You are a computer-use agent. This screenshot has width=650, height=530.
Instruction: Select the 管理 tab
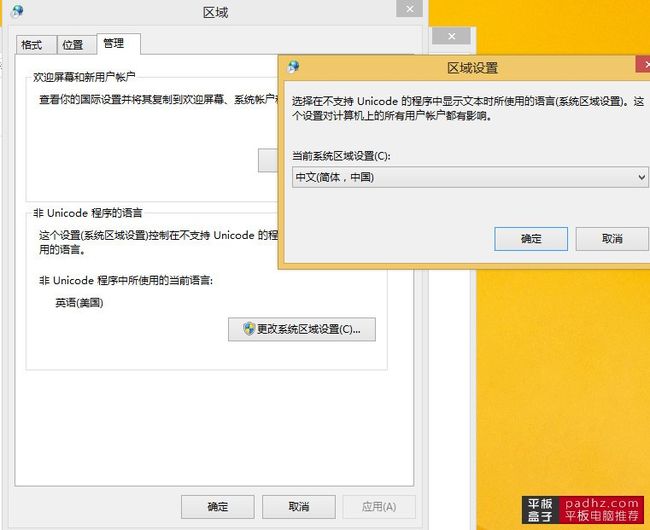119,44
